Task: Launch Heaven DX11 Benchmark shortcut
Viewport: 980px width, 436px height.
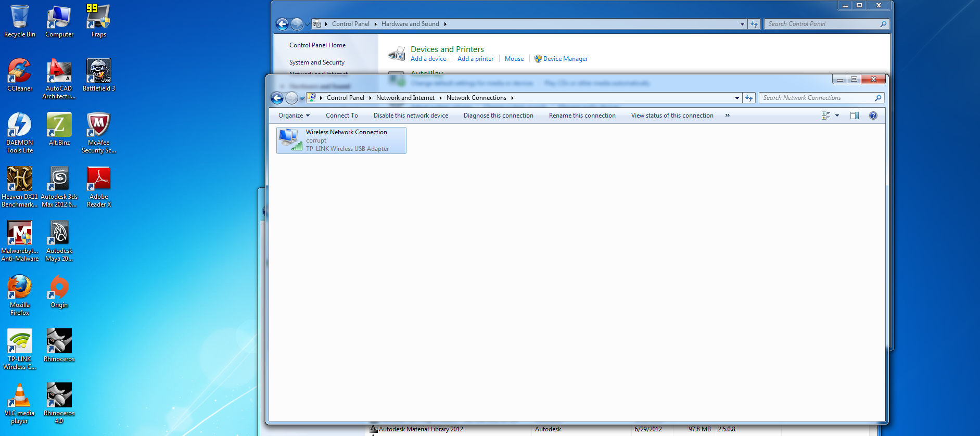Action: coord(20,187)
